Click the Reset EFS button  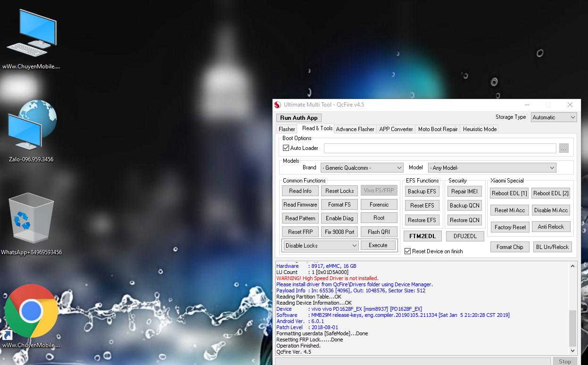pos(422,206)
